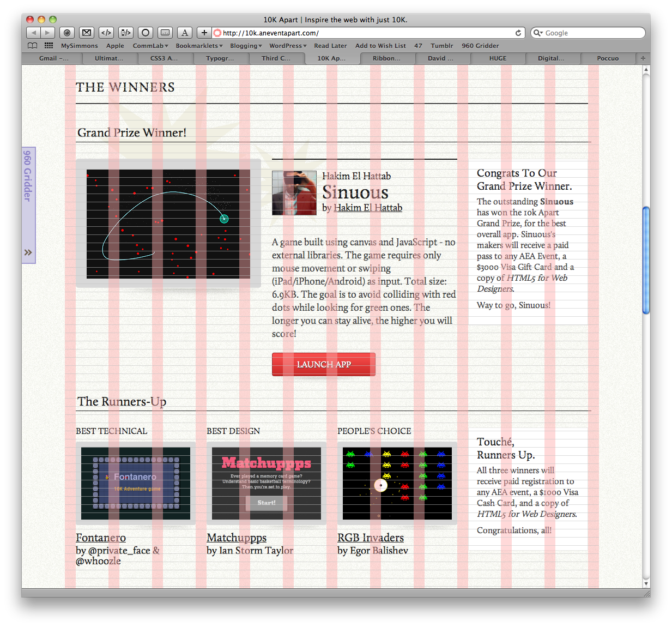Click the browser Back arrow button

[x=33, y=33]
